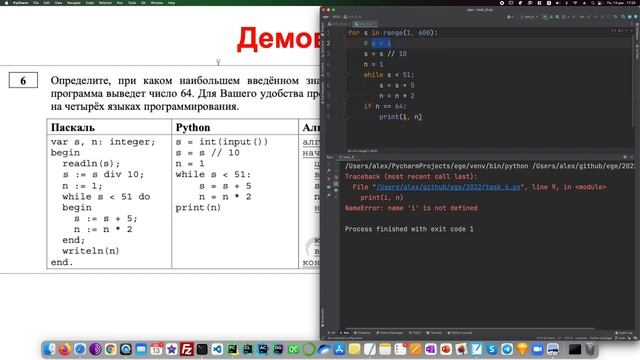Screen dimensions: 640x360
Task: Open Safari from the Dock
Action: point(80,349)
